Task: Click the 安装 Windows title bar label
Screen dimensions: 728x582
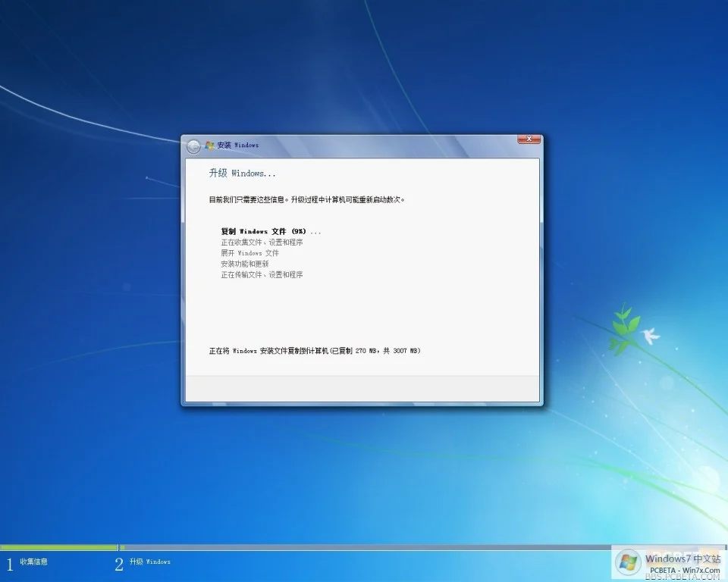Action: (x=237, y=145)
